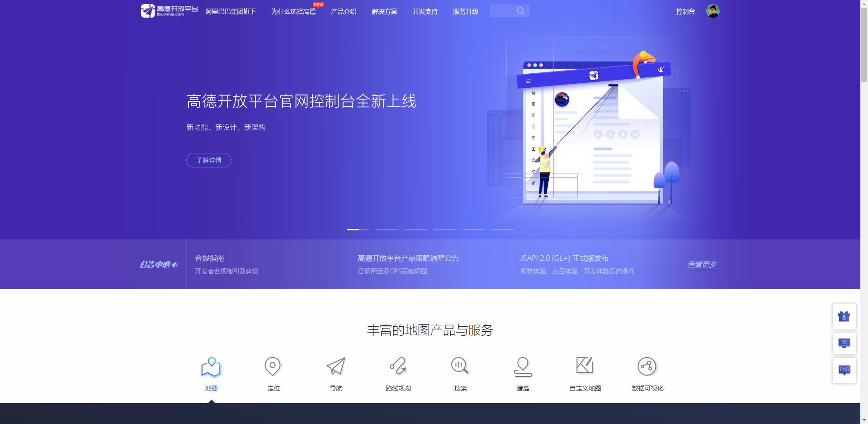
Task: Open the gift promotion floating icon
Action: (x=844, y=316)
